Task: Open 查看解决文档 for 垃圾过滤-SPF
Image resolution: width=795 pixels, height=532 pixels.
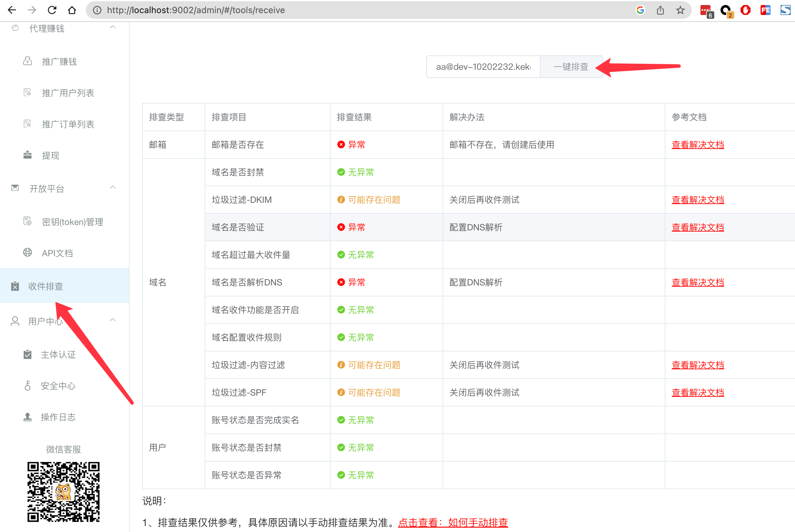Action: click(698, 392)
